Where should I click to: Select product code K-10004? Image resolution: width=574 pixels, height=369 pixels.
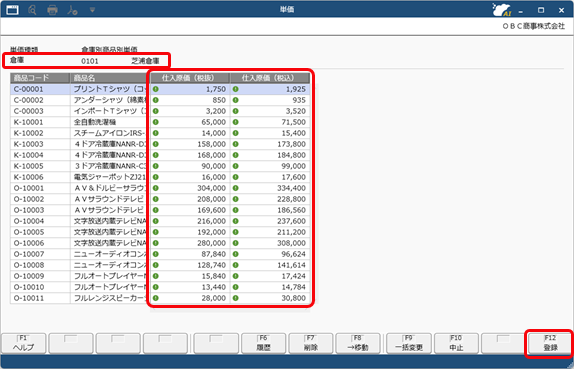pyautogui.click(x=29, y=155)
